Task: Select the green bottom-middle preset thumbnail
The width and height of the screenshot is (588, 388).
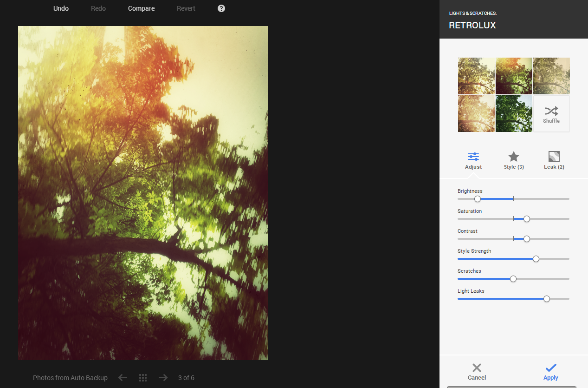Action: tap(514, 114)
